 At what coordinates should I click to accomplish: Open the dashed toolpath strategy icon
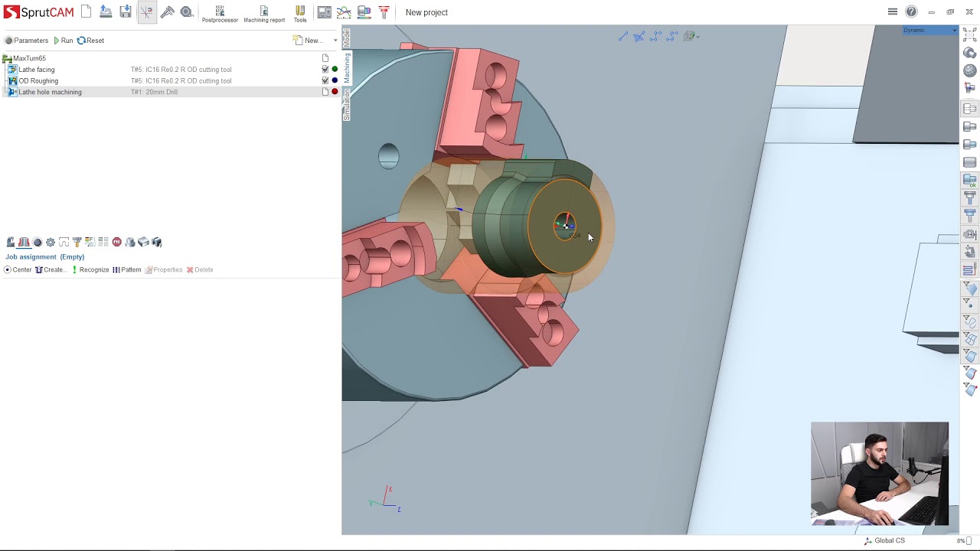[x=64, y=242]
